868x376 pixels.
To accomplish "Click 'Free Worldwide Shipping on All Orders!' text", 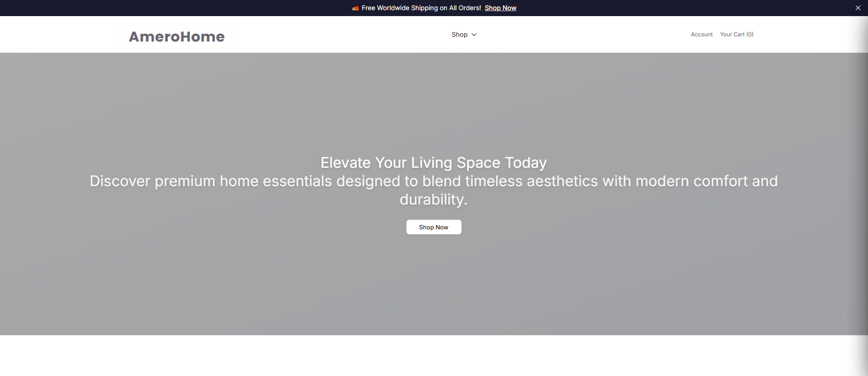I will pos(421,8).
